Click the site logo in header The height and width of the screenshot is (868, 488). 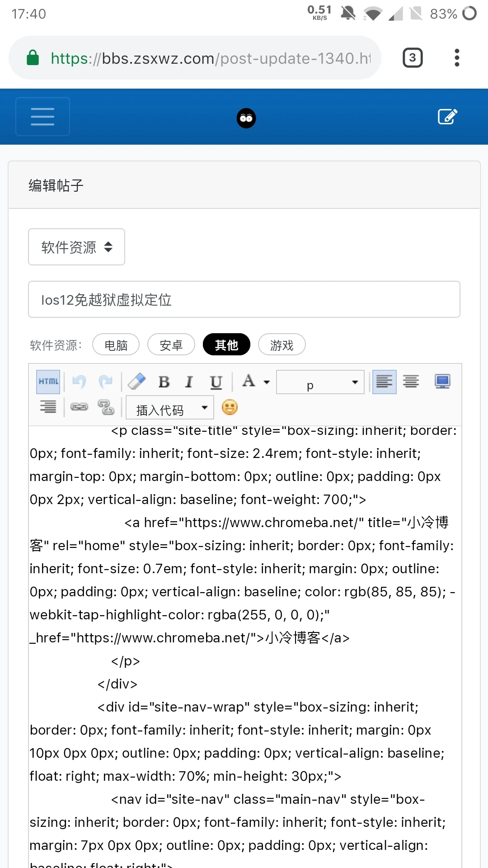pyautogui.click(x=246, y=118)
